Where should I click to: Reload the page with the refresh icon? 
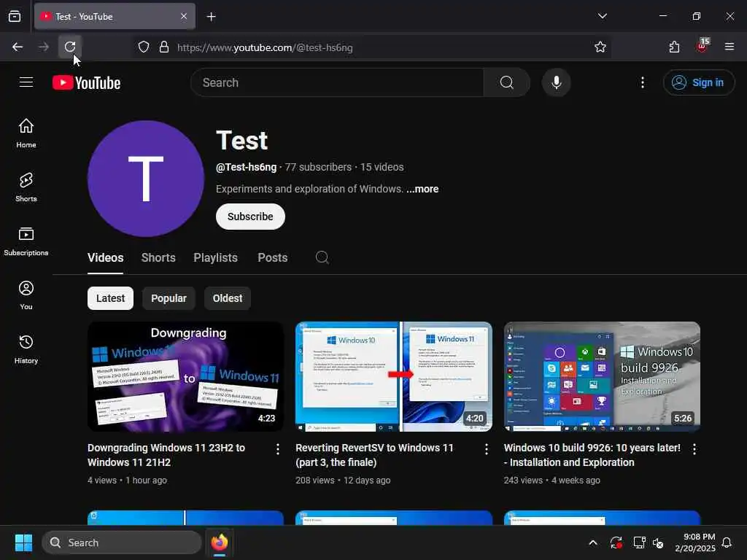click(x=70, y=47)
